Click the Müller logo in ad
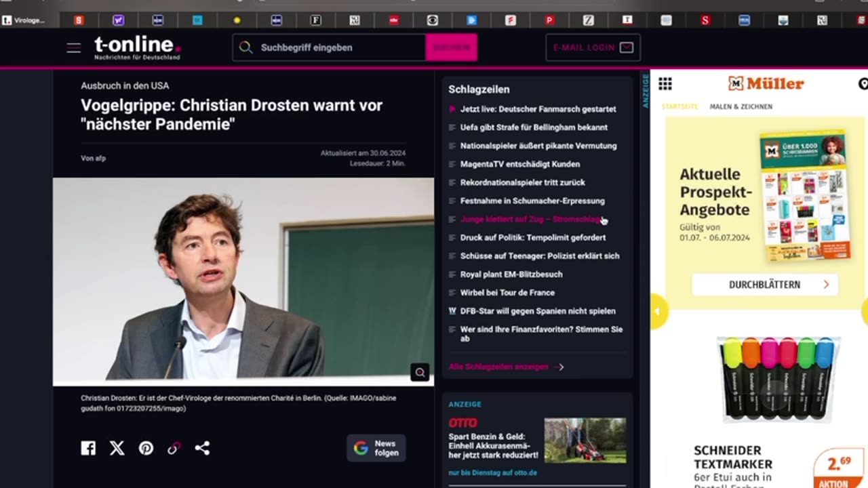This screenshot has height=488, width=868. click(766, 83)
